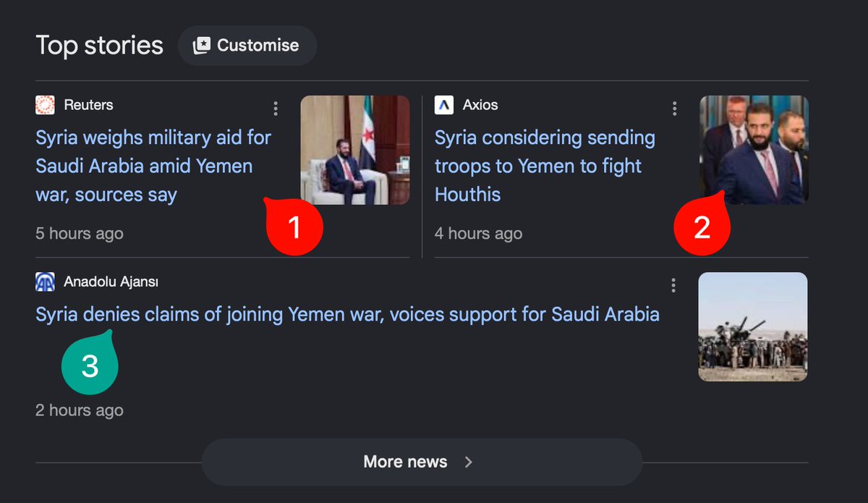Image resolution: width=868 pixels, height=503 pixels.
Task: Open three-dot menu for Reuters story
Action: click(276, 109)
